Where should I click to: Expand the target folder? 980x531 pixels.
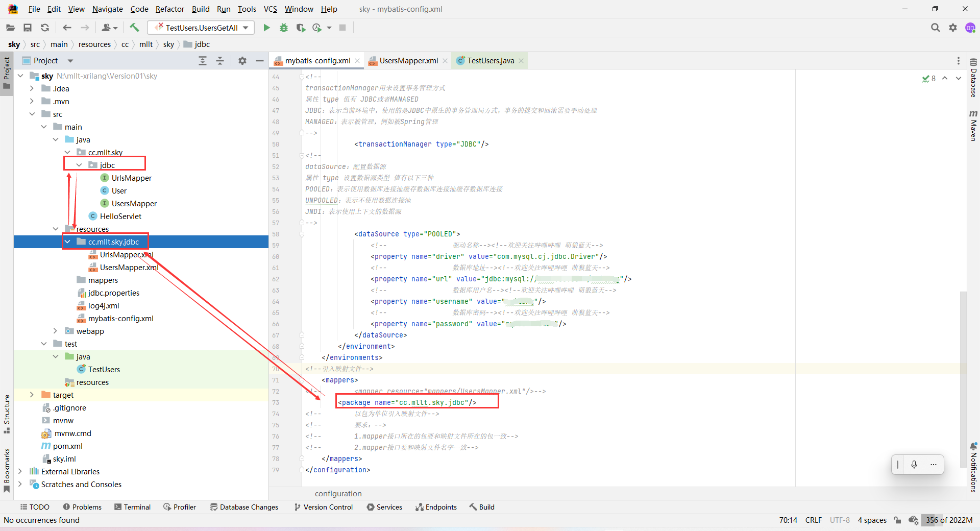[32, 395]
